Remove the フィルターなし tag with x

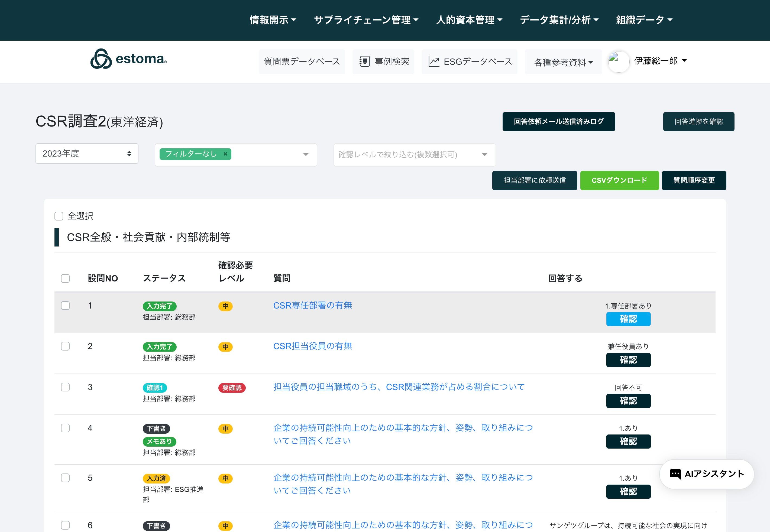pos(225,154)
